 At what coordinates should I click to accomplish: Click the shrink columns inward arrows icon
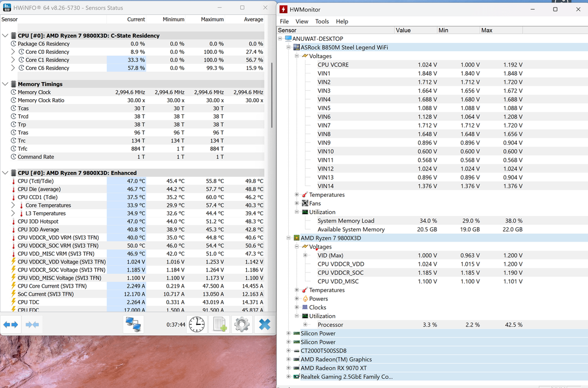pos(32,324)
